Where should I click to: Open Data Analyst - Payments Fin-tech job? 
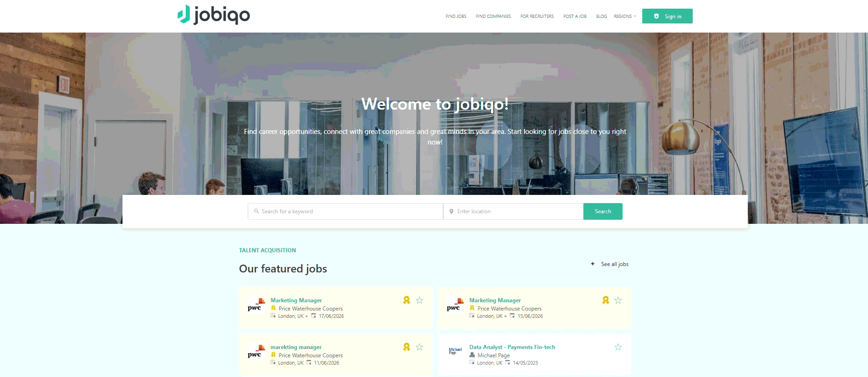512,347
